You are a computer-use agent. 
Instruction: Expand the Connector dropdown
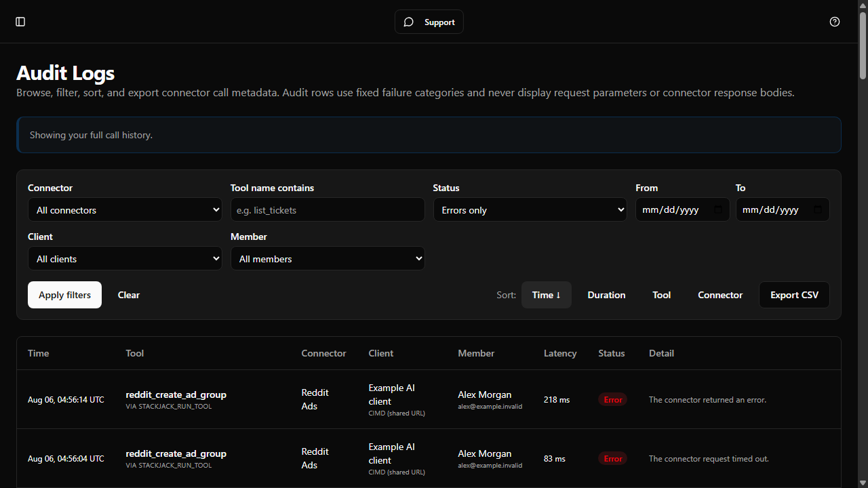[125, 210]
